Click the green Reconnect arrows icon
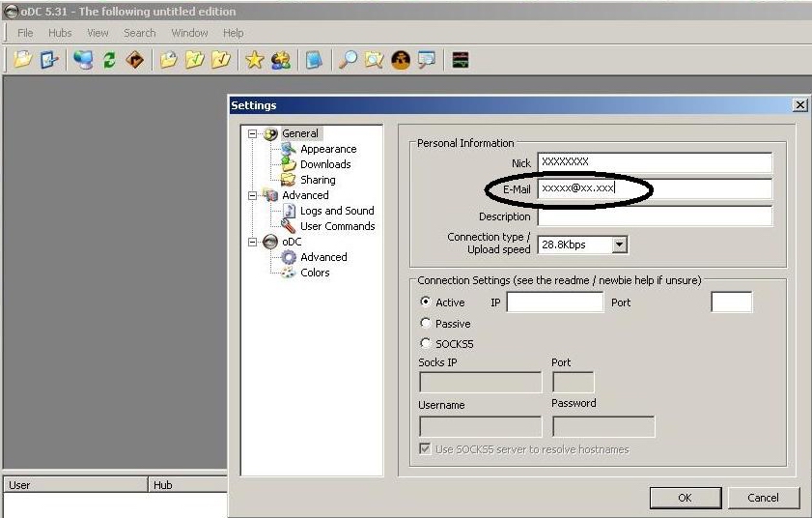The width and height of the screenshot is (812, 518). click(109, 60)
